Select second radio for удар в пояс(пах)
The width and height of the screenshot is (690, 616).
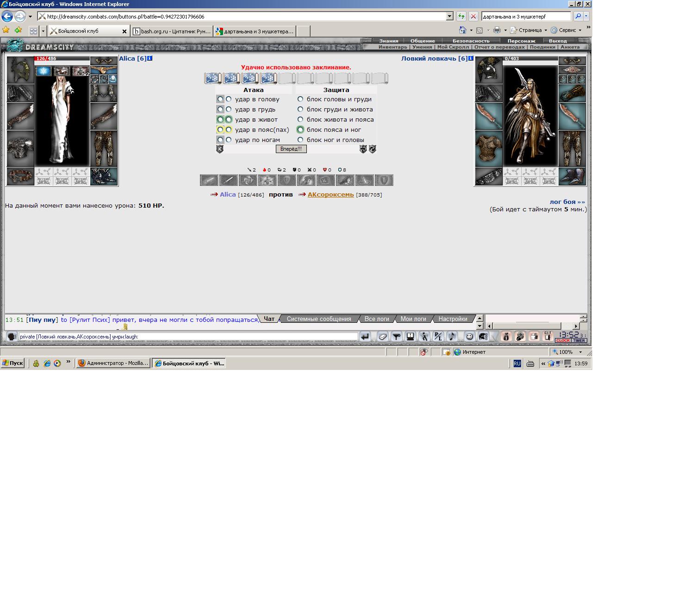(229, 129)
